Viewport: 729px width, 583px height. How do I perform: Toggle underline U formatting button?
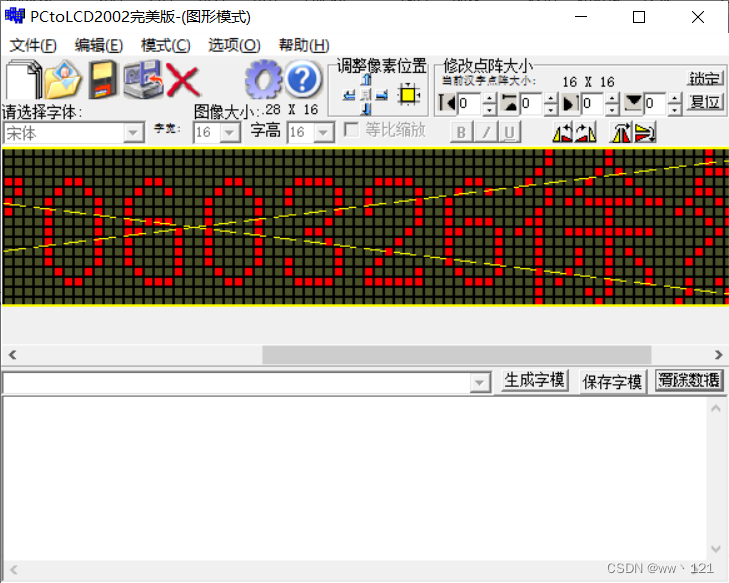510,132
